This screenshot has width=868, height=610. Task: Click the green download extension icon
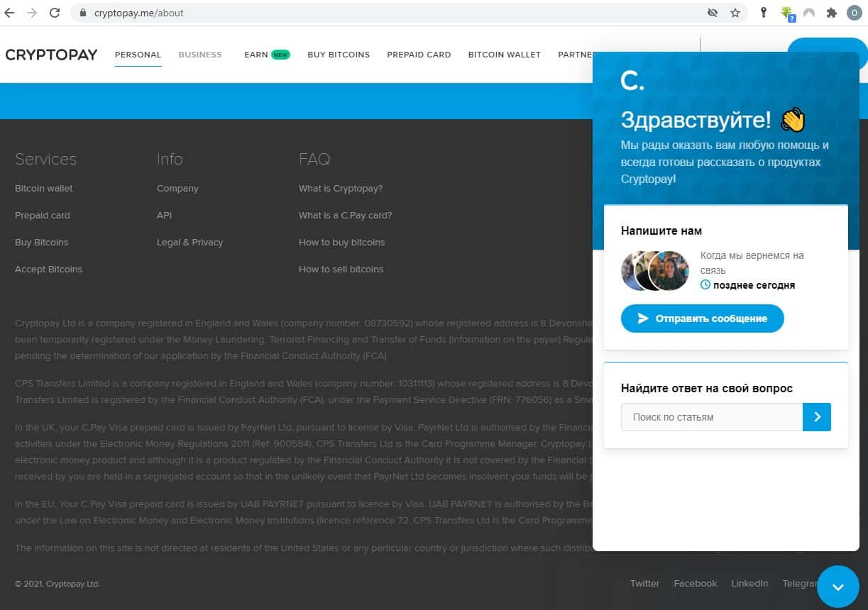point(786,13)
